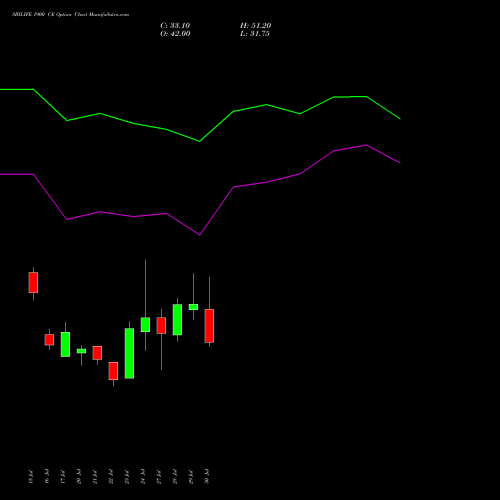The image size is (500, 500).
Task: Click the high value H: 51.20
Action: 255,26
